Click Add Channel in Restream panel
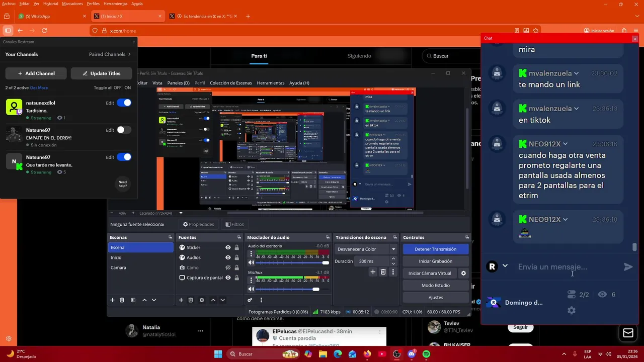 coord(36,73)
